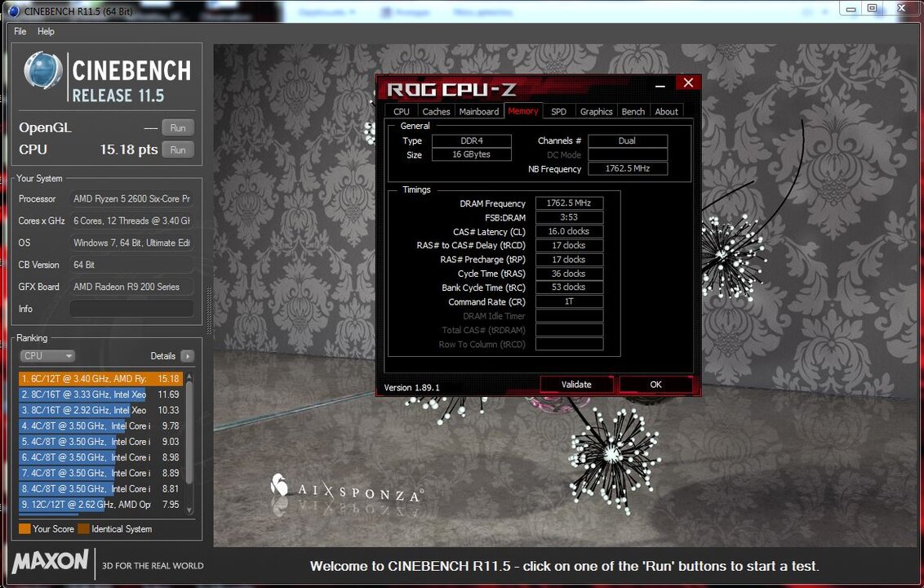Open the CPU ranking dropdown
Viewport: 924px width, 588px height.
point(47,355)
